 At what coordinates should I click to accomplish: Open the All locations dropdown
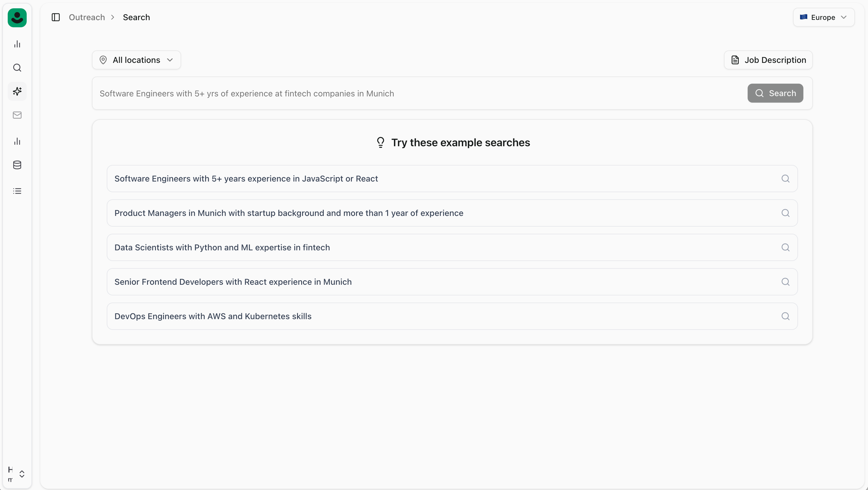(x=136, y=60)
